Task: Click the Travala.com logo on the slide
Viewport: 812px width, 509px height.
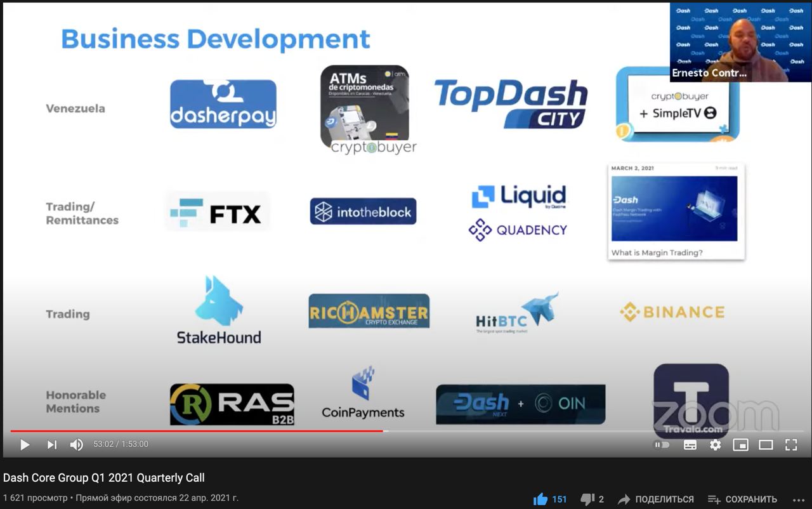Action: click(691, 400)
